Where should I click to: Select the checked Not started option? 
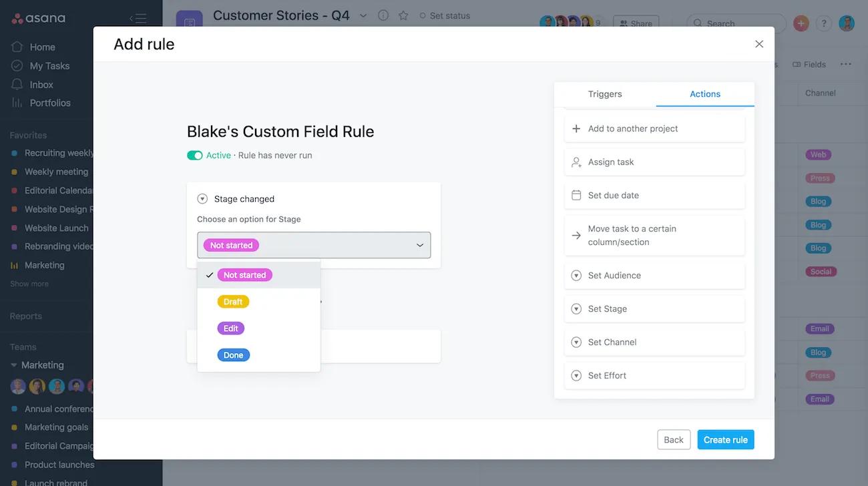(x=244, y=274)
